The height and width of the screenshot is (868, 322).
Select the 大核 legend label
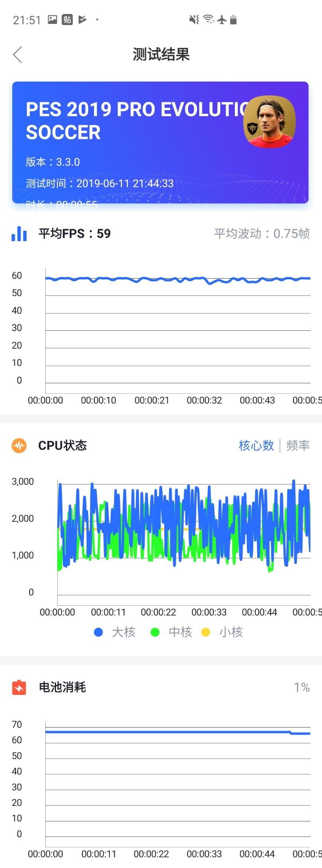click(x=124, y=632)
